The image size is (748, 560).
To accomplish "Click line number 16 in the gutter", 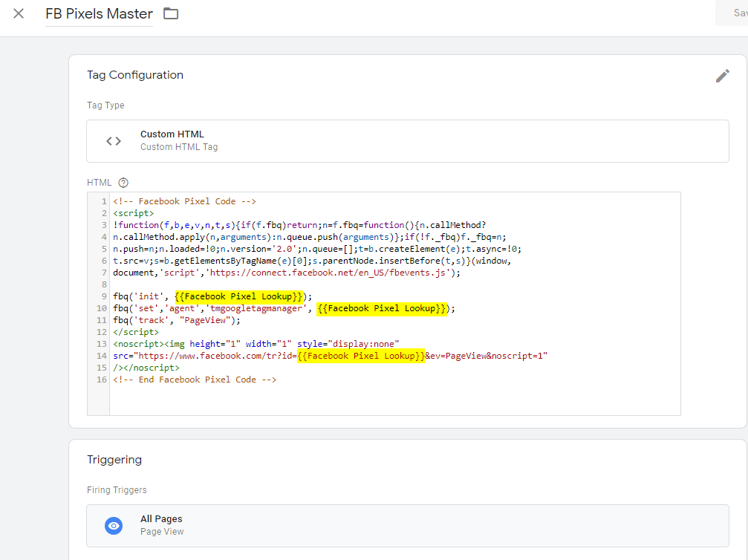I will [102, 380].
